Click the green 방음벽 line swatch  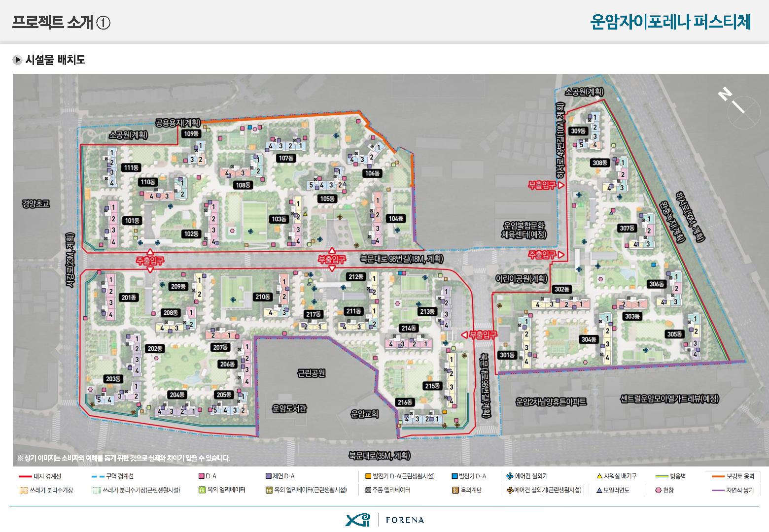coord(662,476)
